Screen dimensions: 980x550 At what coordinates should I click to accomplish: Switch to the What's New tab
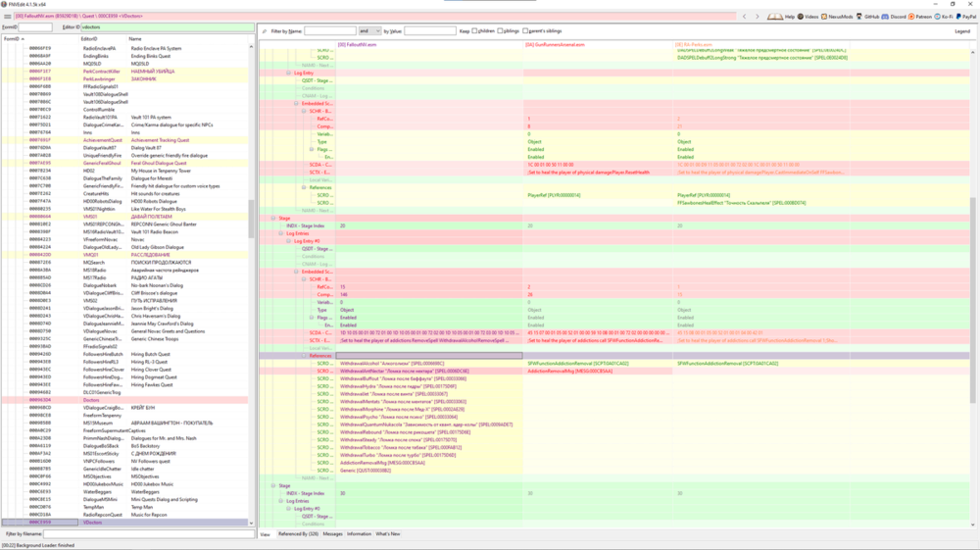[387, 534]
